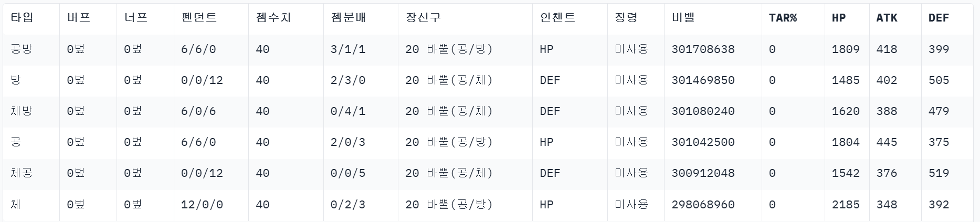Image resolution: width=980 pixels, height=222 pixels.
Task: Select the 12/0/0 pendant cell
Action: [202, 204]
